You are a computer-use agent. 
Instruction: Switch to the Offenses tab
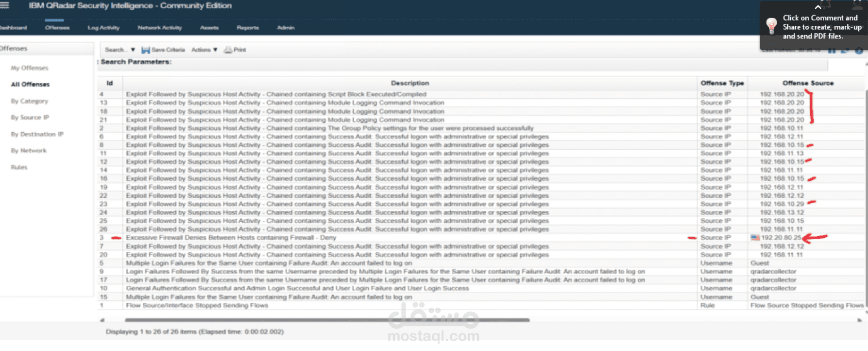(57, 28)
